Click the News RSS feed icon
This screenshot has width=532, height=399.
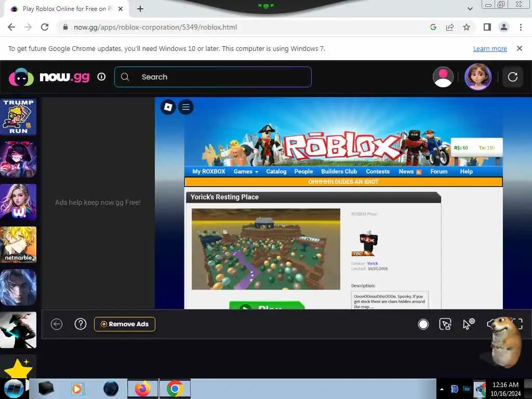tap(419, 172)
